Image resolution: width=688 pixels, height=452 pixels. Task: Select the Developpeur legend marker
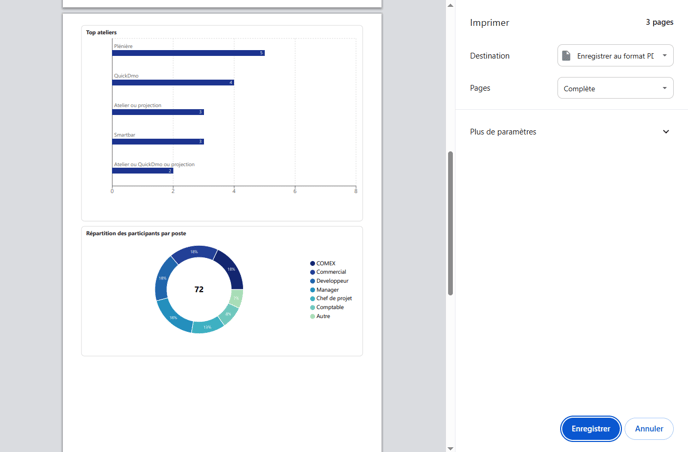(x=312, y=281)
